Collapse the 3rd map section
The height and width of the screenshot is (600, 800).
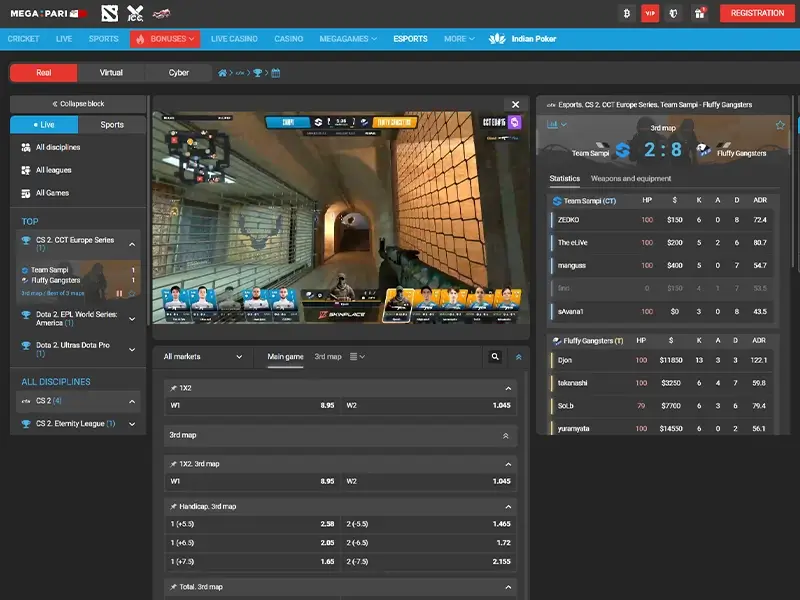pyautogui.click(x=506, y=436)
